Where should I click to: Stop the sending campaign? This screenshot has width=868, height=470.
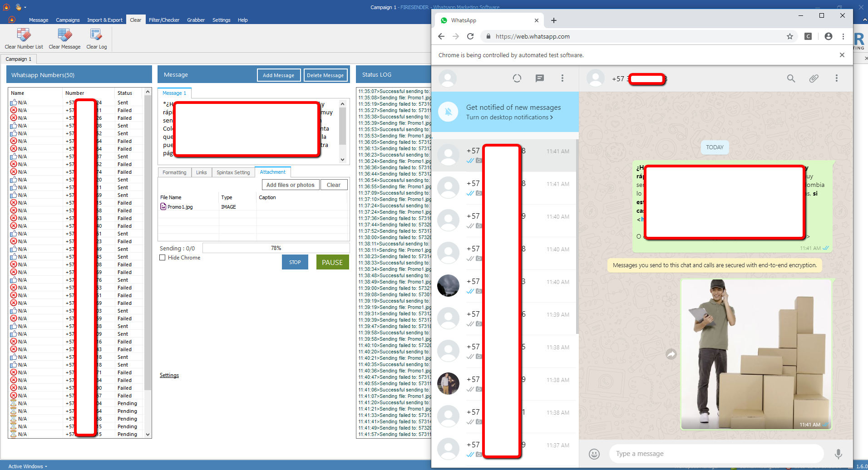[x=295, y=262]
